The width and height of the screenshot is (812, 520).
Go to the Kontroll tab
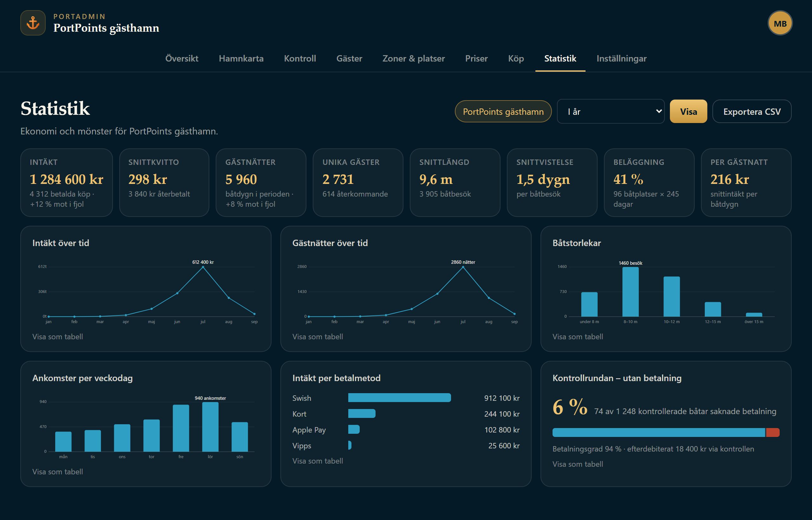(x=300, y=58)
